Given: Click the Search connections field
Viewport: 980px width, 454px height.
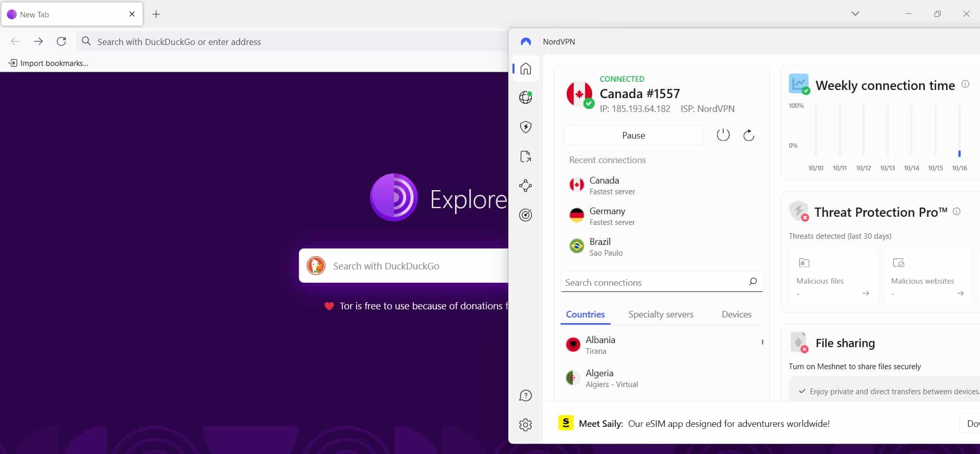Looking at the screenshot, I should (x=662, y=282).
